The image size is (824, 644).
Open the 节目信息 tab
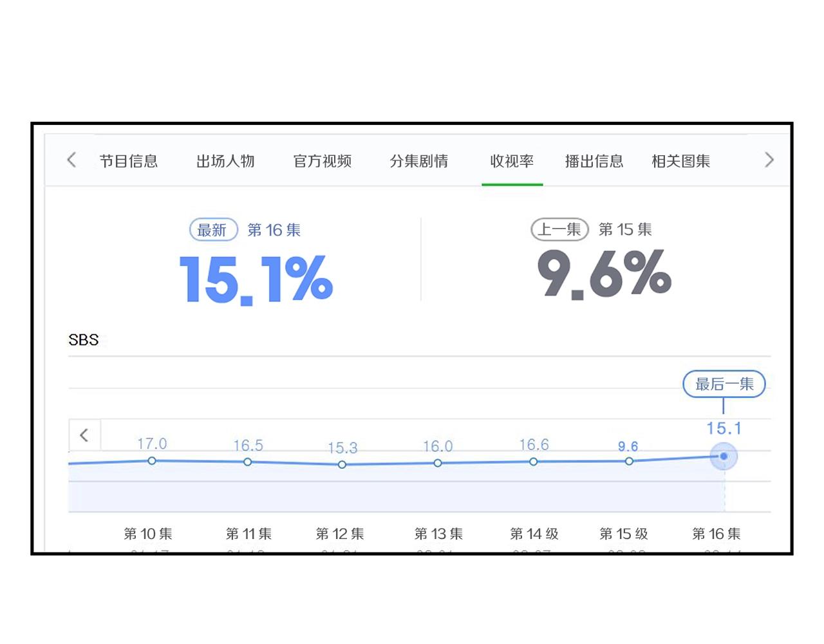(129, 161)
